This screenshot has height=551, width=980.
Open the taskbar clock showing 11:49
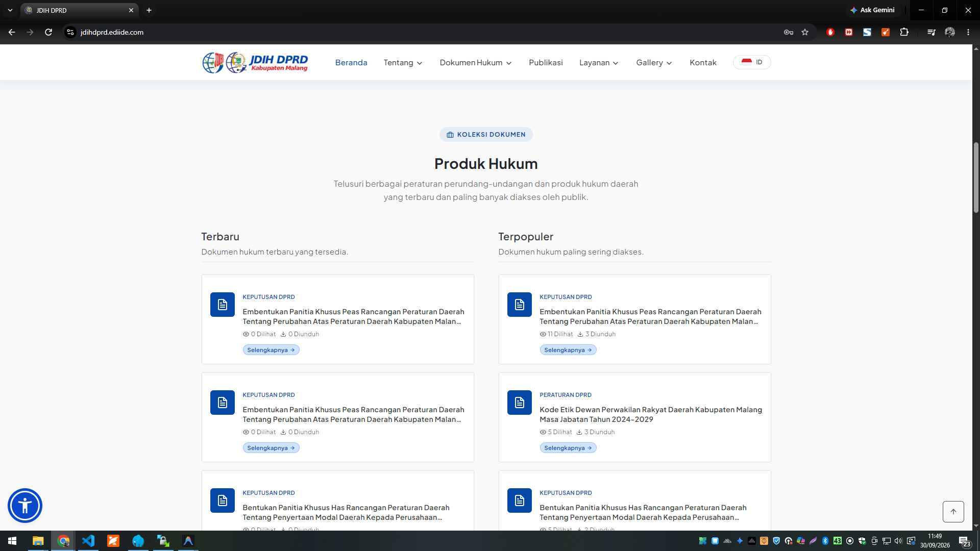[935, 541]
